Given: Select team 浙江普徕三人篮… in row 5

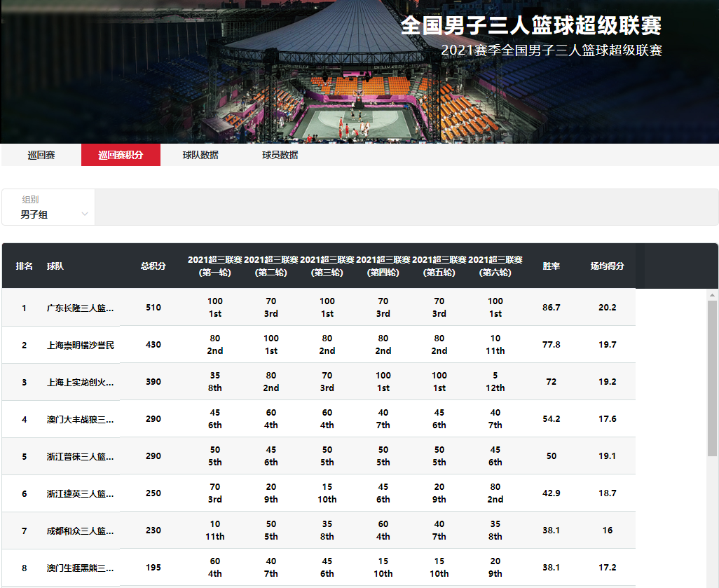Looking at the screenshot, I should [x=81, y=456].
